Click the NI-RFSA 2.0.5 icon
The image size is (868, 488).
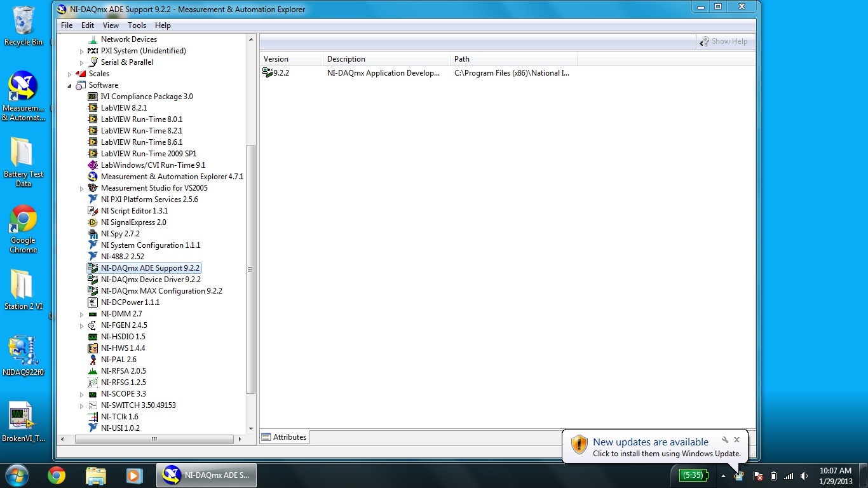click(93, 371)
